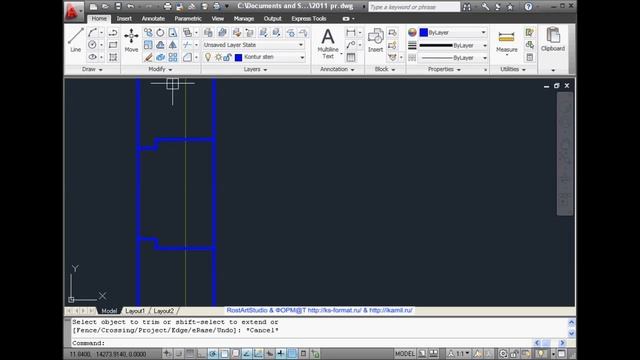This screenshot has width=640, height=360.
Task: Switch to the Annotate ribbon tab
Action: tap(153, 19)
